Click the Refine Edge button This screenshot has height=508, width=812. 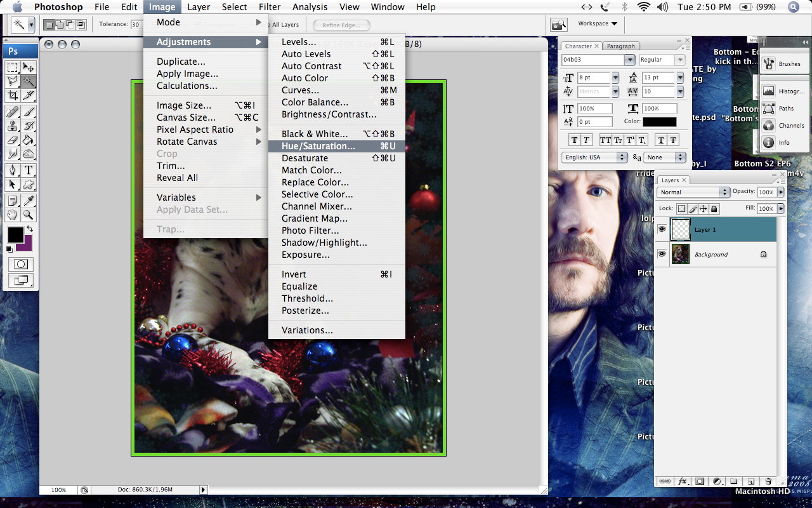coord(341,25)
